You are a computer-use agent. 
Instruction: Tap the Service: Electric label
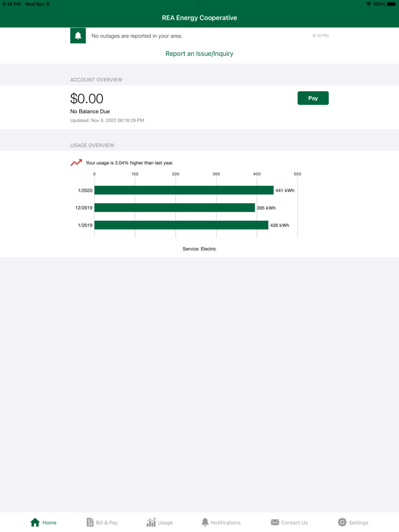point(199,249)
